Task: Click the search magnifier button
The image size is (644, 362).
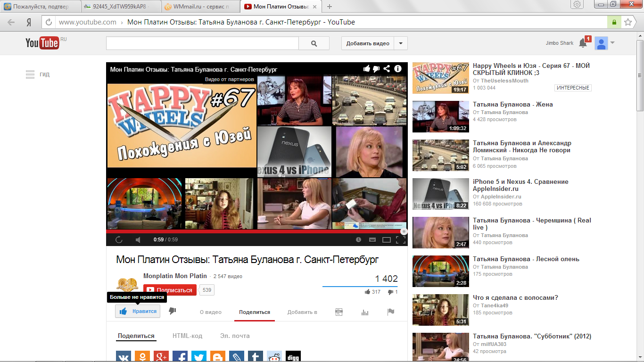Action: tap(314, 43)
